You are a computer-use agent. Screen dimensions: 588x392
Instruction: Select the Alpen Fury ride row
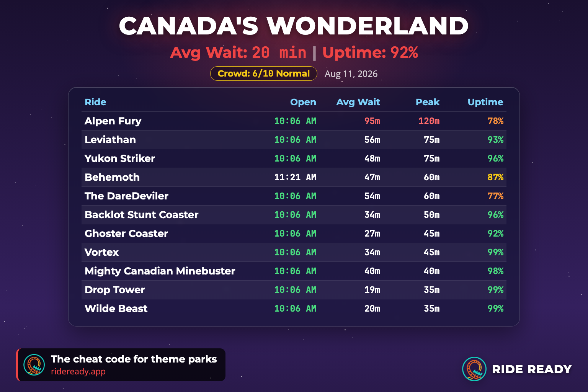click(x=294, y=121)
